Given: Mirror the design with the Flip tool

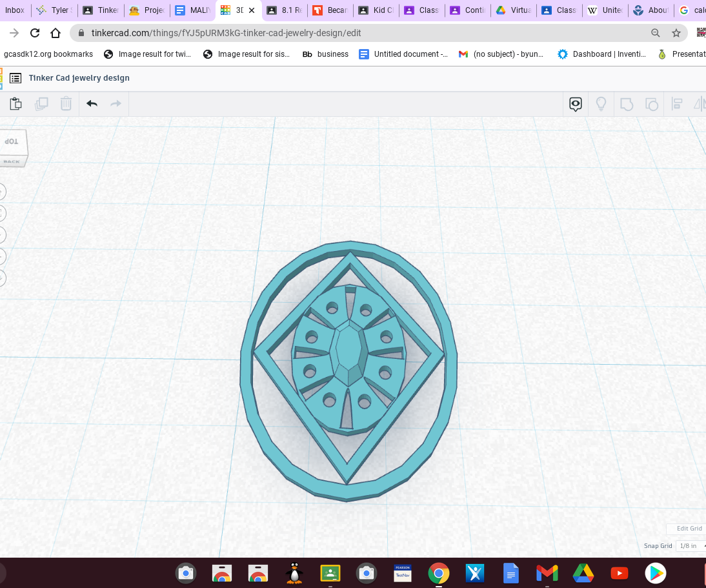Looking at the screenshot, I should [701, 104].
